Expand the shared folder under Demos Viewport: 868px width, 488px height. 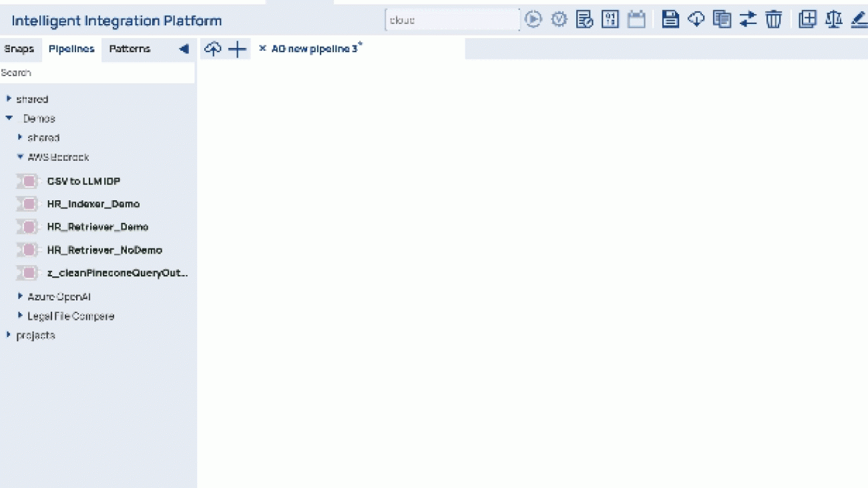coord(20,138)
